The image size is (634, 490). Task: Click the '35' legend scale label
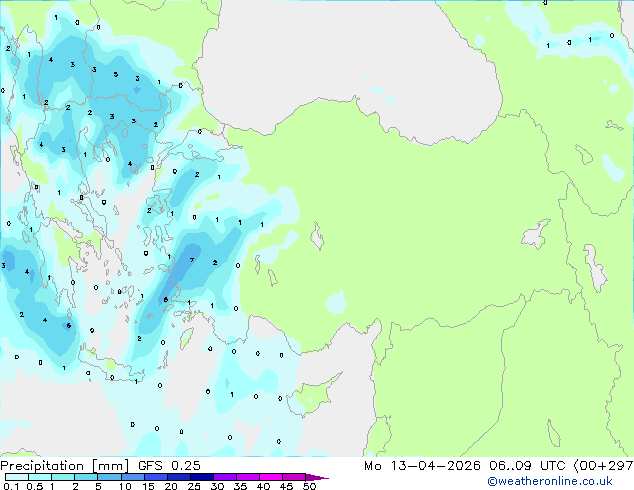coord(240,486)
